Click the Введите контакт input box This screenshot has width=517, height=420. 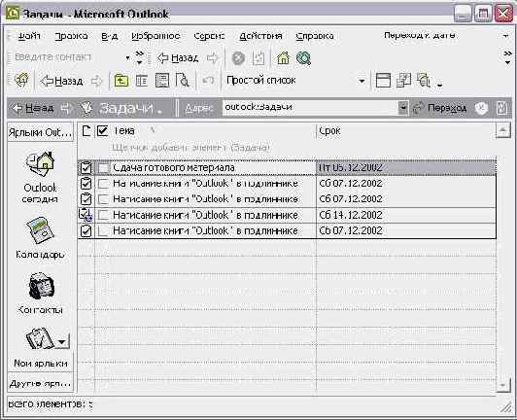[x=68, y=57]
